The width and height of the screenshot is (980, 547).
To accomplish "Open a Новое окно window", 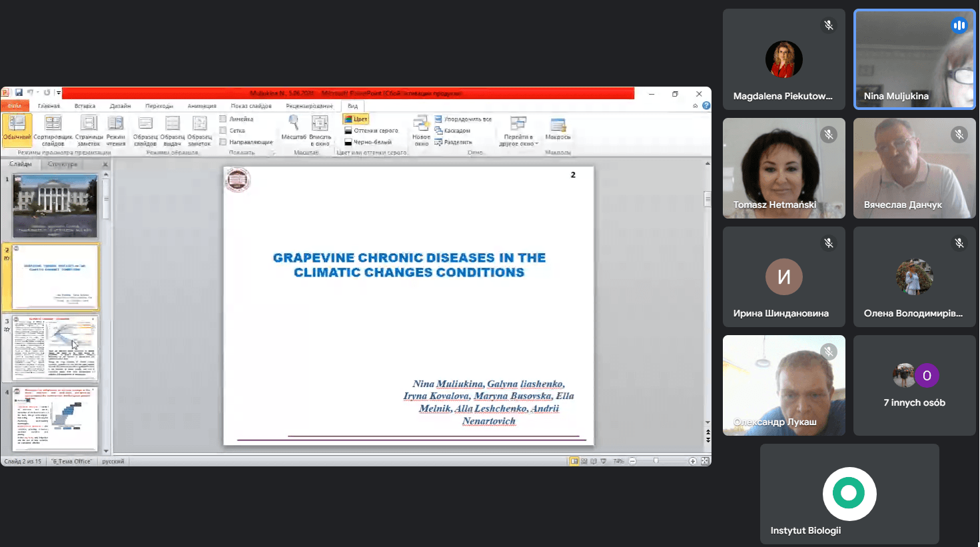I will click(421, 130).
